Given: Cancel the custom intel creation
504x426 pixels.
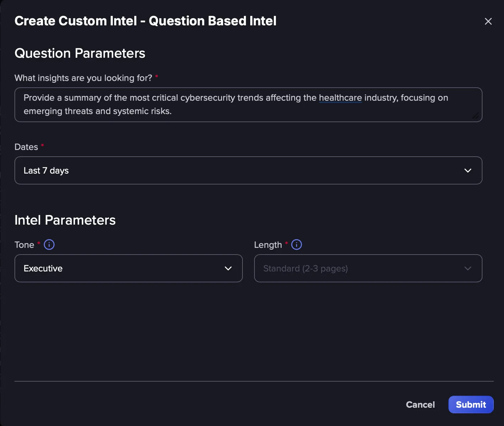Looking at the screenshot, I should 420,405.
